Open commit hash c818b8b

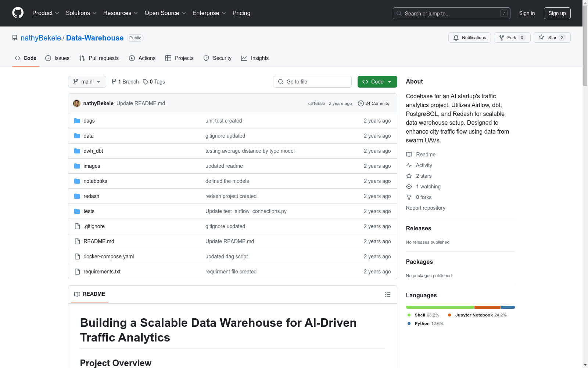[x=316, y=103]
